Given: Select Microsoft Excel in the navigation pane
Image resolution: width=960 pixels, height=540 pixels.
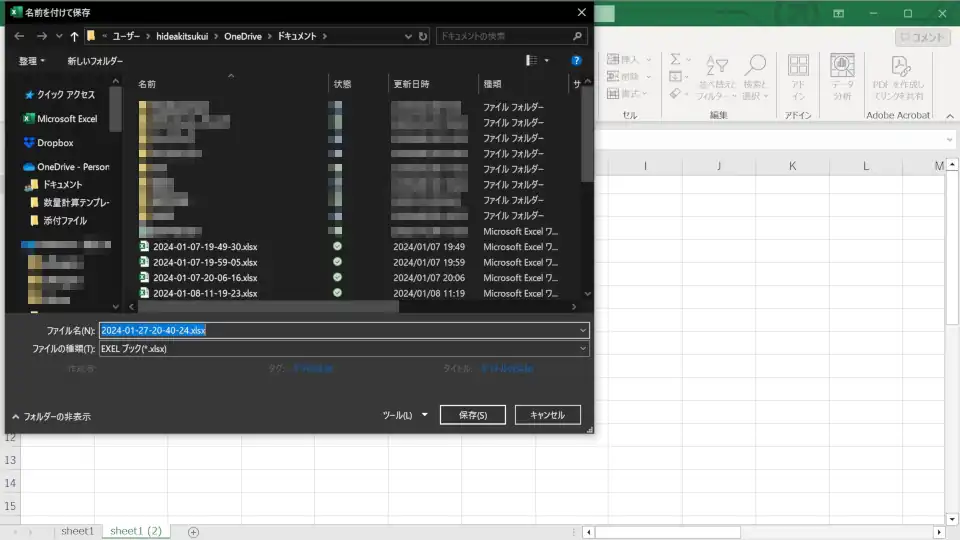Looking at the screenshot, I should point(66,119).
